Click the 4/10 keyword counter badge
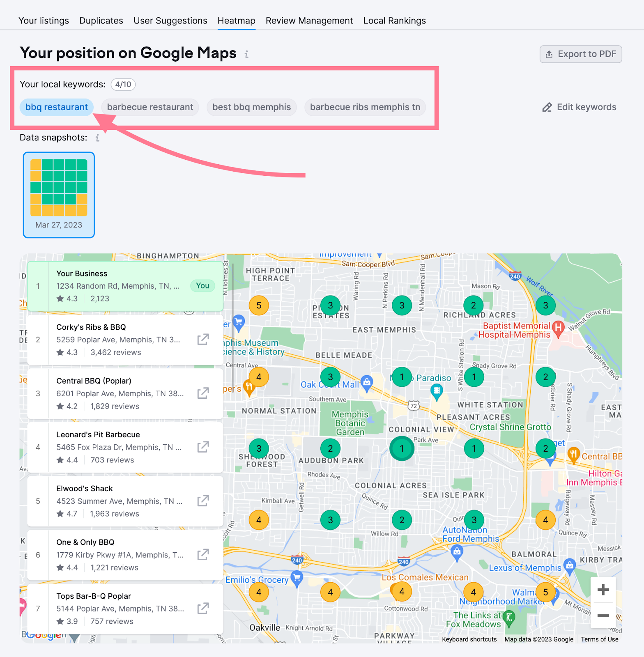 tap(123, 85)
